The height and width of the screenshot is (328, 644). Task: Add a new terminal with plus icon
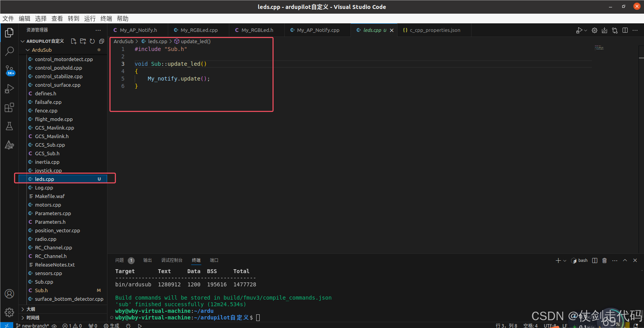[558, 261]
